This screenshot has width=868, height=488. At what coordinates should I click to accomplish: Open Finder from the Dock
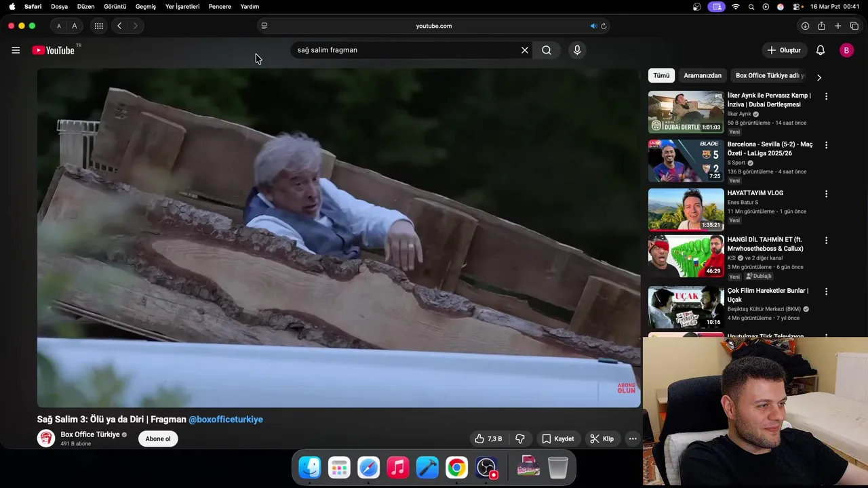[x=310, y=468]
